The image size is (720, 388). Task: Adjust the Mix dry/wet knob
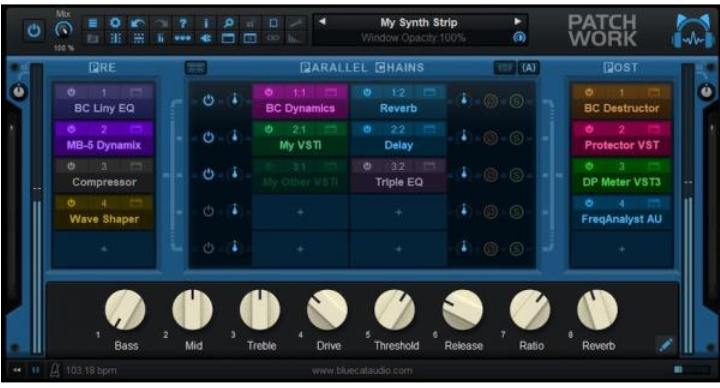[63, 30]
